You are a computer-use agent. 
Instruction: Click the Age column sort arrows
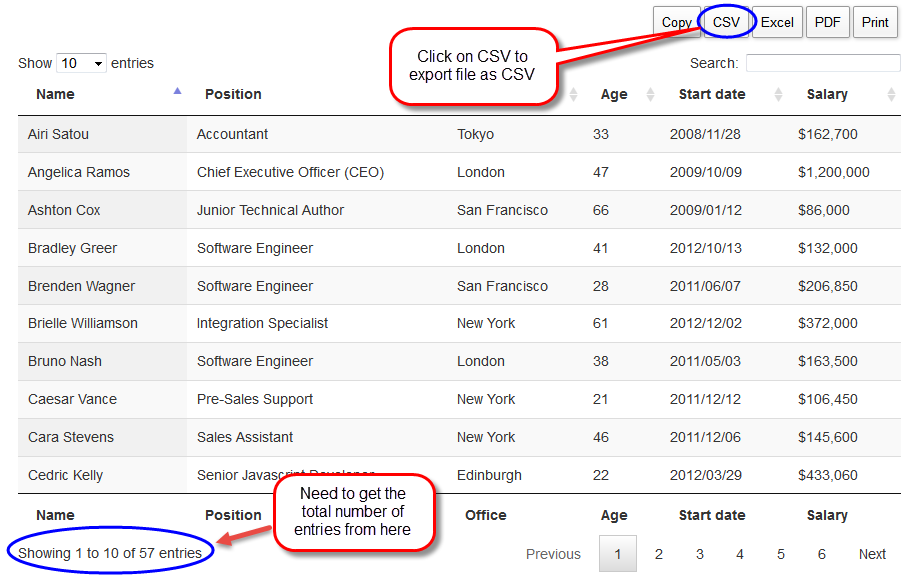coord(650,95)
